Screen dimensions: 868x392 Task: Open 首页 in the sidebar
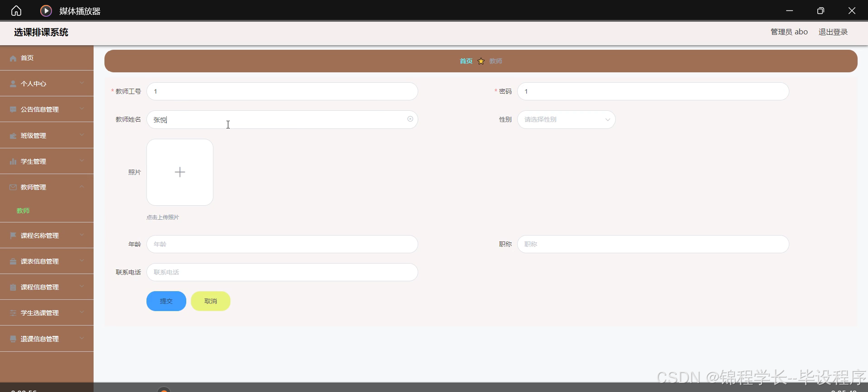(x=47, y=58)
